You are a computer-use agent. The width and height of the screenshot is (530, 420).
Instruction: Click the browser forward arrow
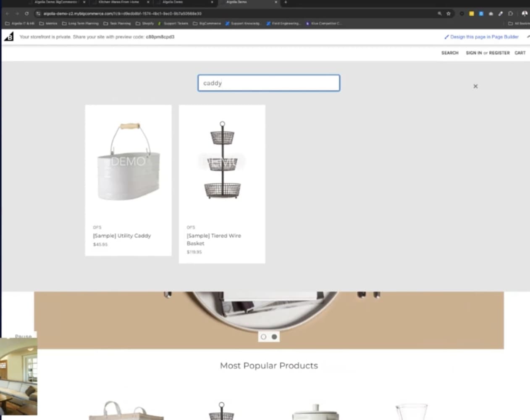17,13
